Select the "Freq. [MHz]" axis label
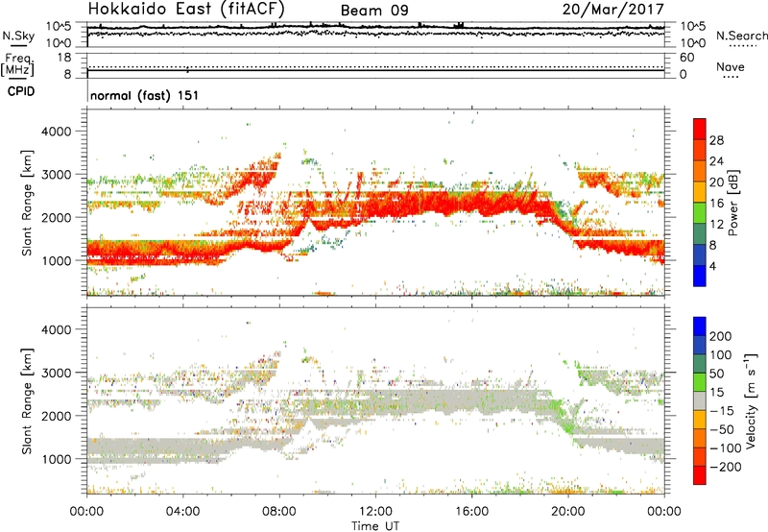 tap(17, 64)
